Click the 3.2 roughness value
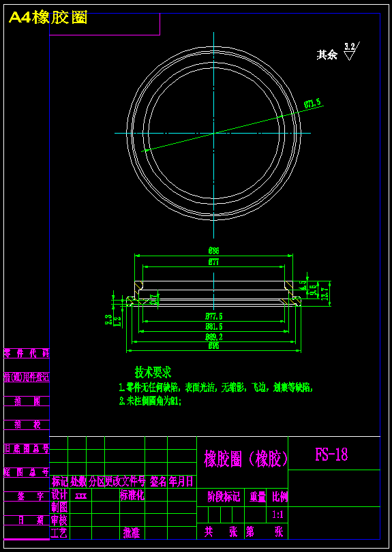392x552 pixels. (350, 46)
